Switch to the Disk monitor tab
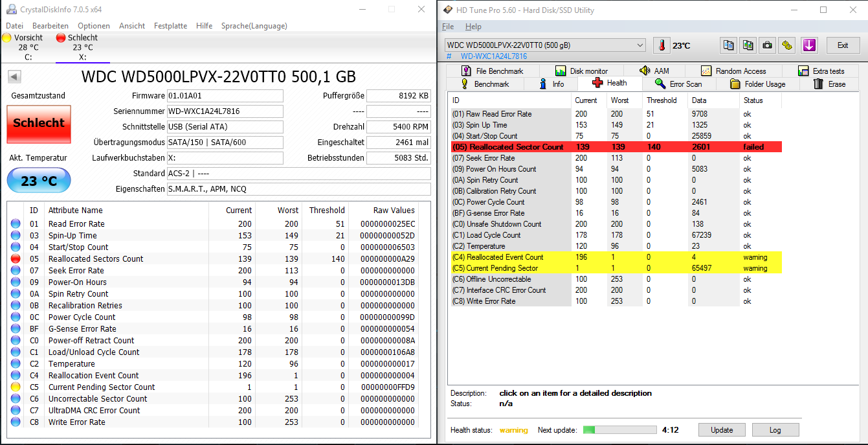The width and height of the screenshot is (868, 445). coord(582,71)
